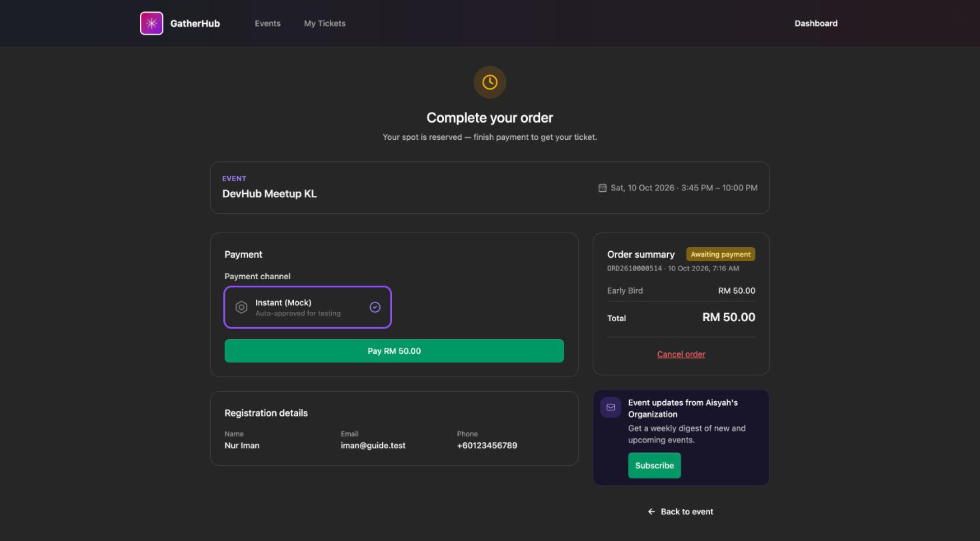Click 'Your spot is reserved' subtitle text

[x=490, y=137]
